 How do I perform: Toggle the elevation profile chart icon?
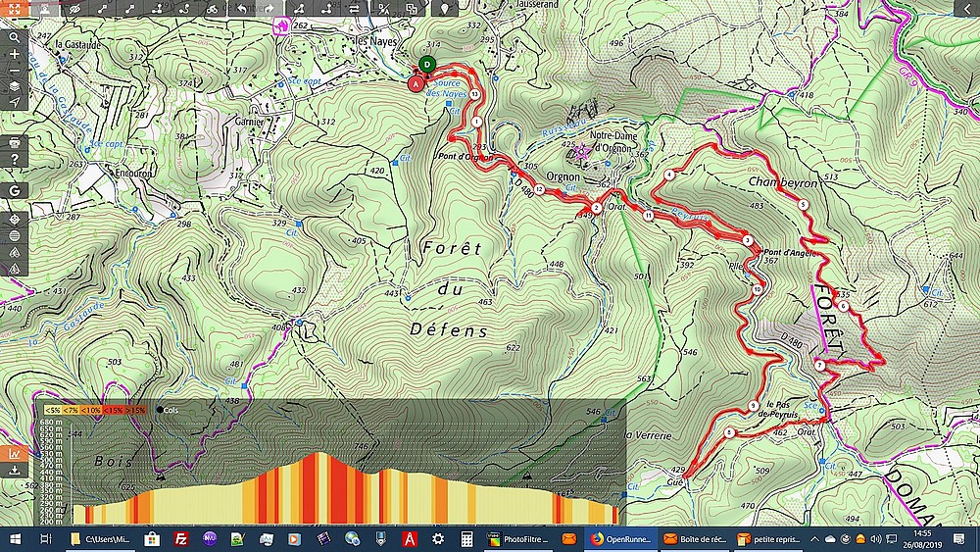[x=14, y=453]
